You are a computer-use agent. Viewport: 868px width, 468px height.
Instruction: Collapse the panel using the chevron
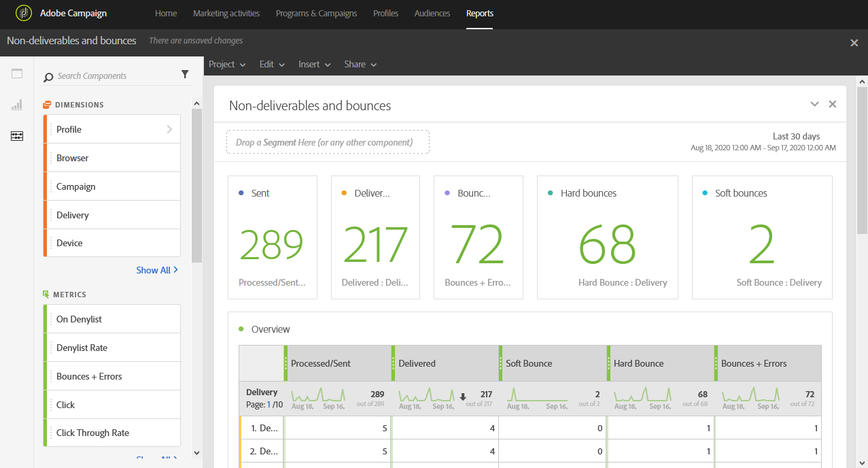[x=814, y=104]
